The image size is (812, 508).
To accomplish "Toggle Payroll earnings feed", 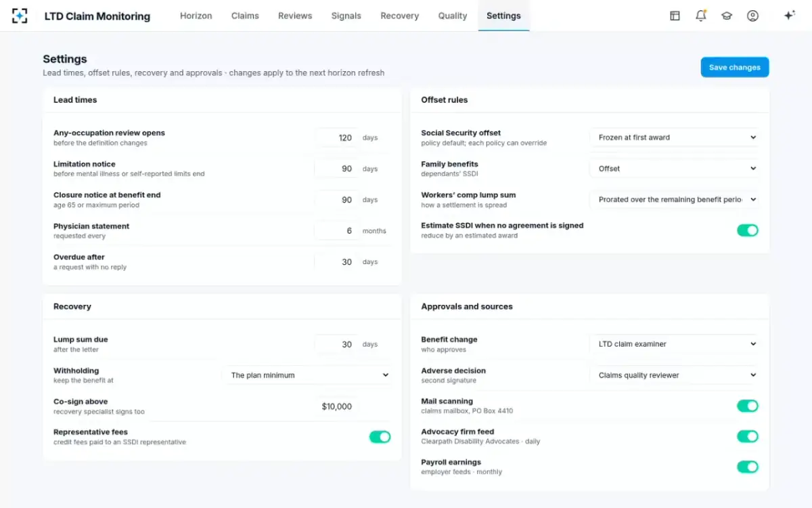I will (x=748, y=467).
